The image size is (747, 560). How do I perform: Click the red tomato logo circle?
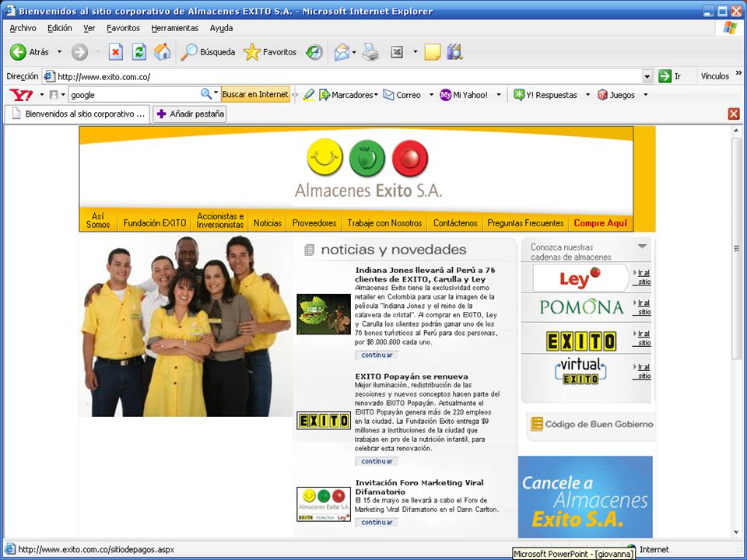point(410,158)
